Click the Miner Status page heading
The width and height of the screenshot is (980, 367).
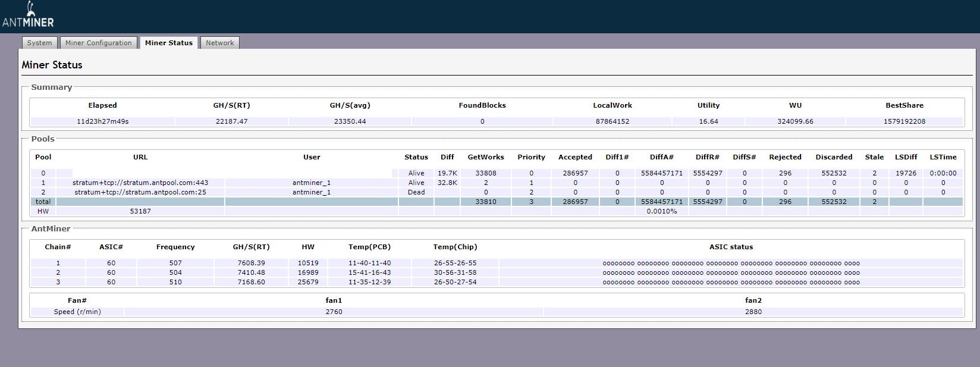[52, 65]
